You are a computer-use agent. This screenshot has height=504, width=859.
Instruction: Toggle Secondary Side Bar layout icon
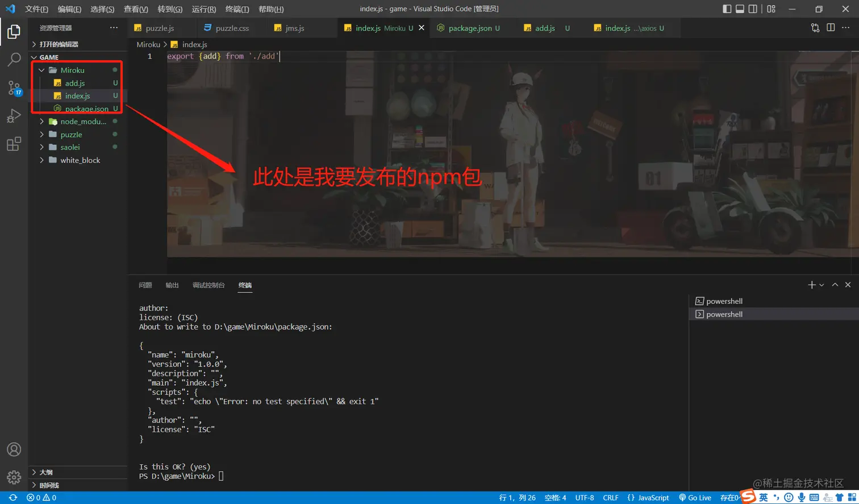(753, 9)
